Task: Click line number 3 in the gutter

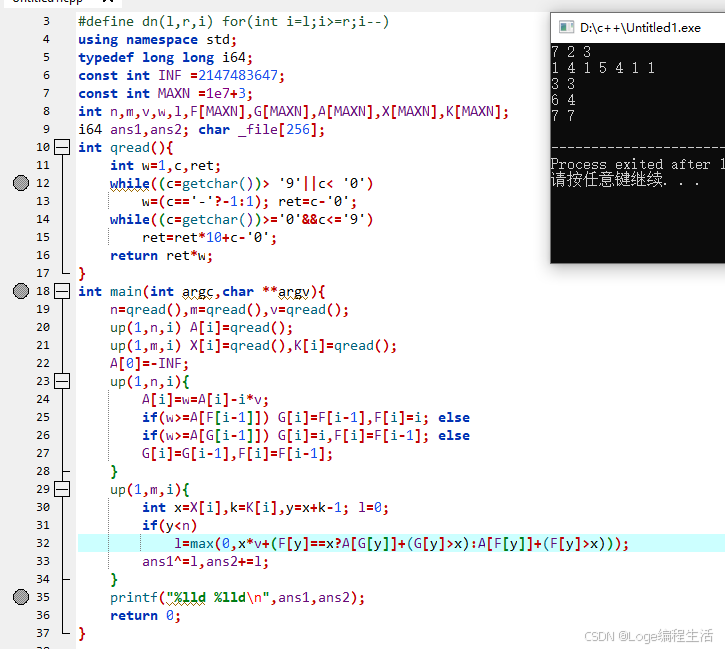Action: click(x=46, y=21)
